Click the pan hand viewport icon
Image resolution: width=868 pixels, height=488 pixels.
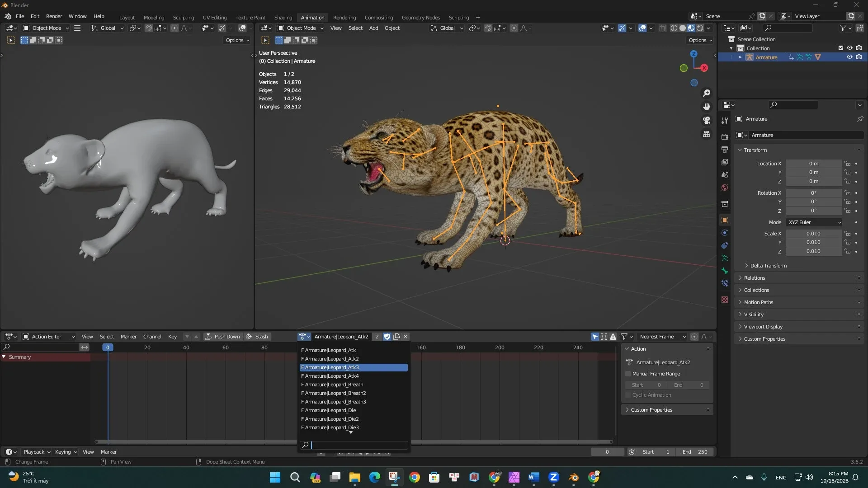(707, 107)
